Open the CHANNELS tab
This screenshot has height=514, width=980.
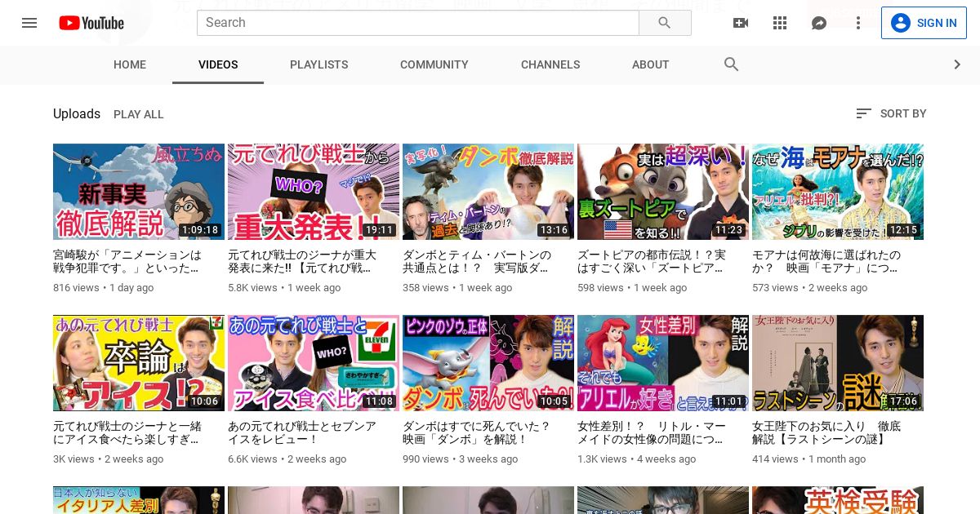(550, 64)
